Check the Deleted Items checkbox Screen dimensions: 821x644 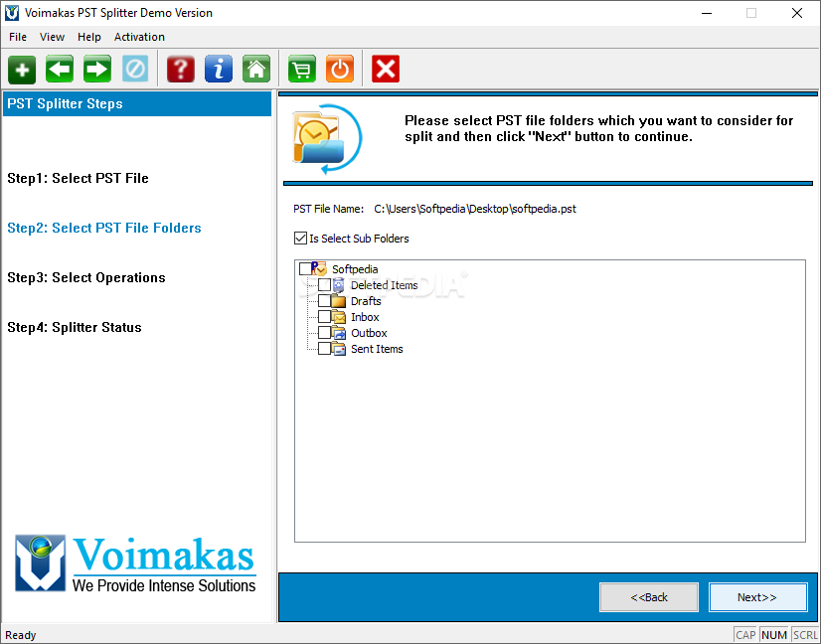point(324,285)
